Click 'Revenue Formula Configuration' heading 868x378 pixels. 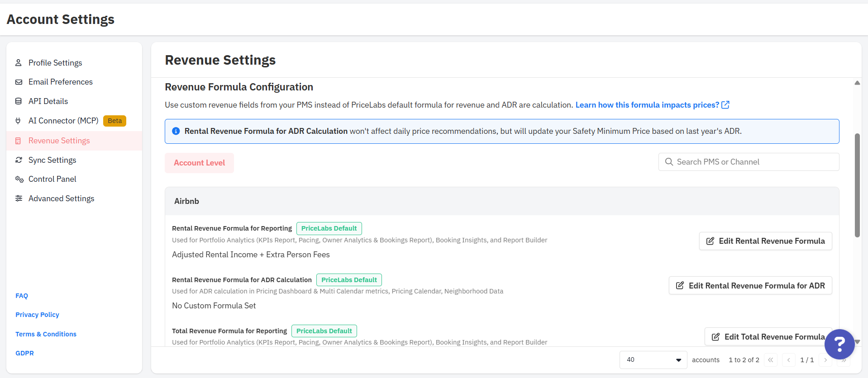click(239, 87)
